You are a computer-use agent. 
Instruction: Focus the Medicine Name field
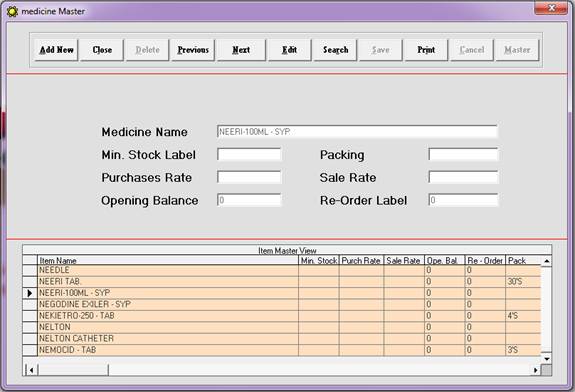[357, 132]
